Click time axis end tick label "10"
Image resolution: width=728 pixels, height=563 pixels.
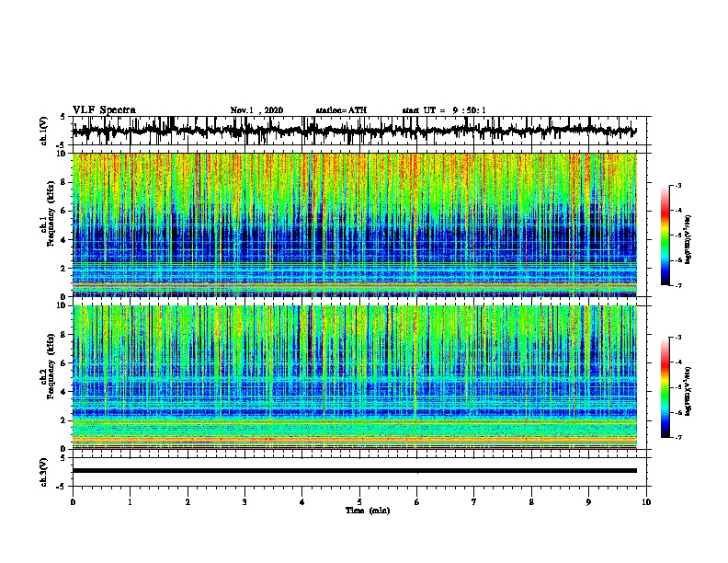coord(646,502)
